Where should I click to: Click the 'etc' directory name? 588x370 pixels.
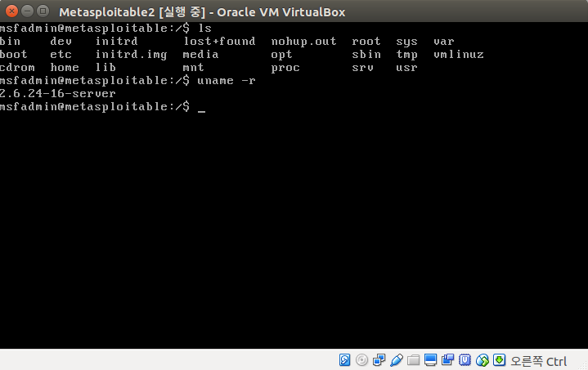tap(61, 54)
